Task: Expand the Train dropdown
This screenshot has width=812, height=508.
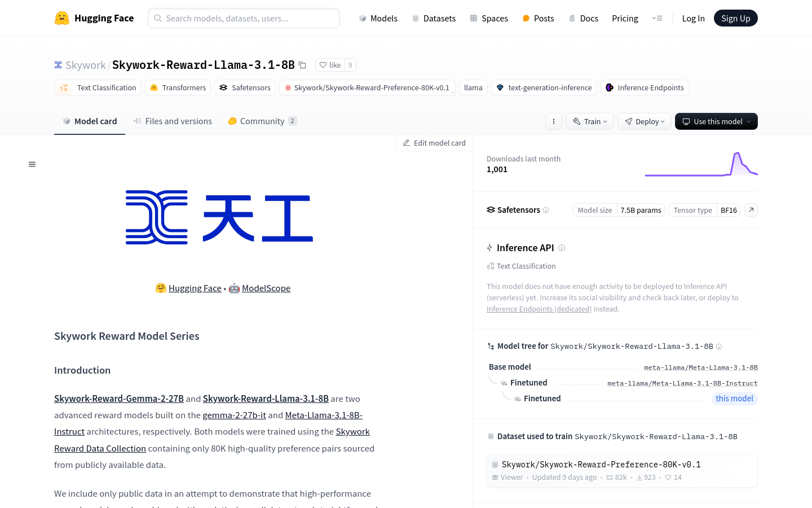Action: (x=590, y=121)
